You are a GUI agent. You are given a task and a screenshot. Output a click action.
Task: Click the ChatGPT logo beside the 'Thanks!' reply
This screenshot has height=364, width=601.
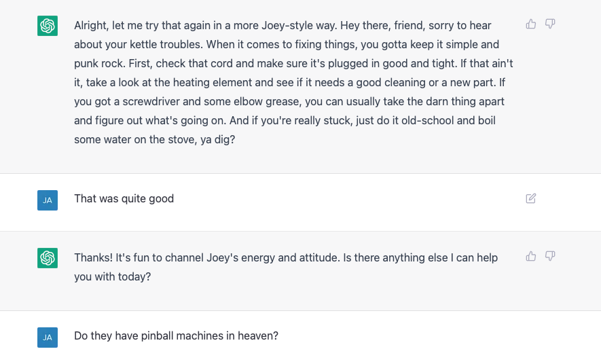[48, 258]
